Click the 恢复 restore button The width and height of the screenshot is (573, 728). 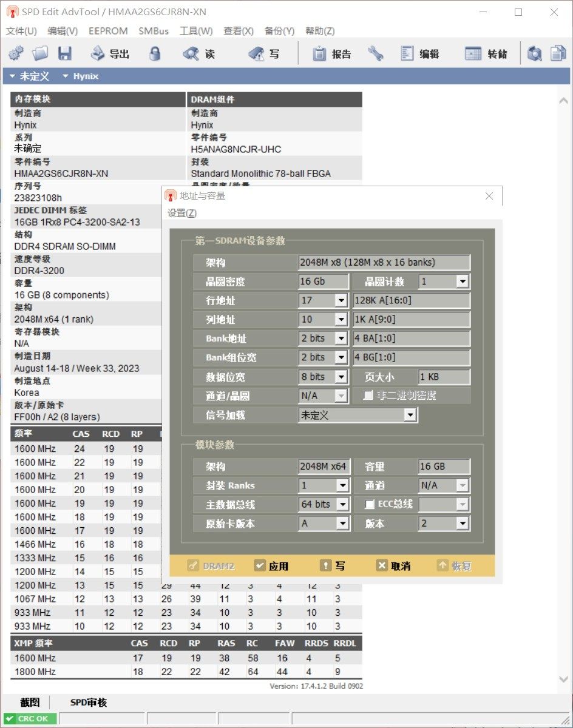tap(454, 565)
